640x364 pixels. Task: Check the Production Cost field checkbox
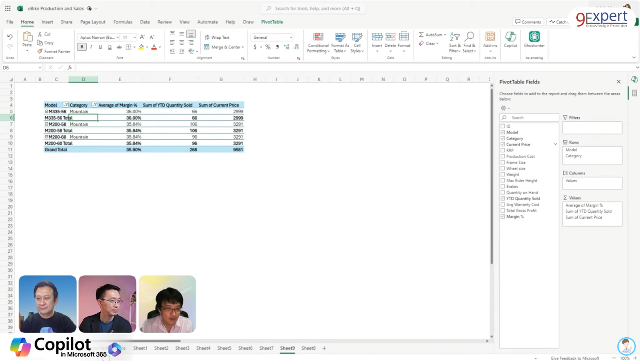coord(502,156)
